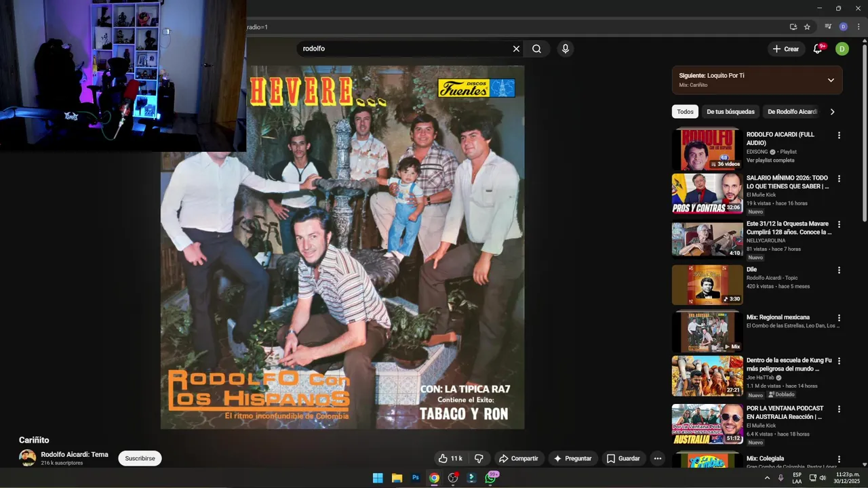Viewport: 868px width, 488px height.
Task: Open Photoshop from the taskbar
Action: 416,478
